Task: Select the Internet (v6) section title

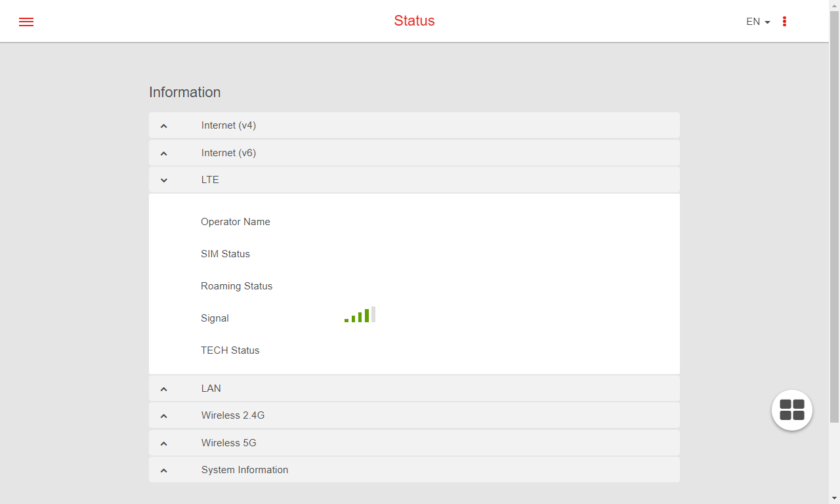Action: pyautogui.click(x=228, y=153)
